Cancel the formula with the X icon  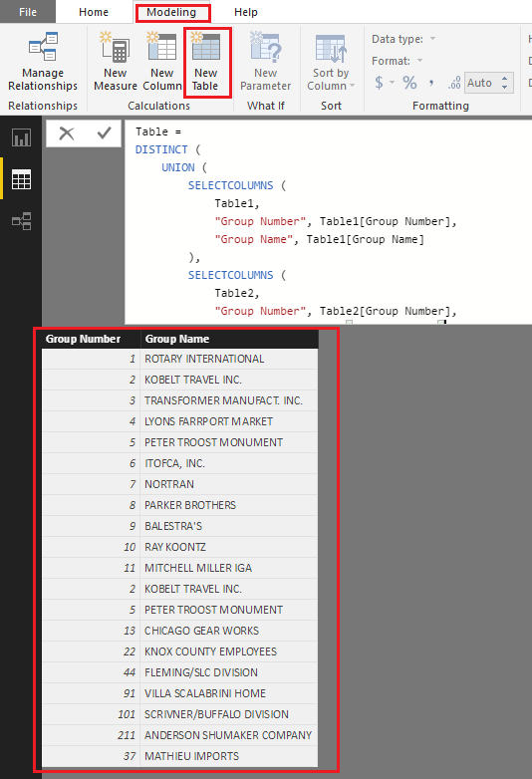pos(67,133)
